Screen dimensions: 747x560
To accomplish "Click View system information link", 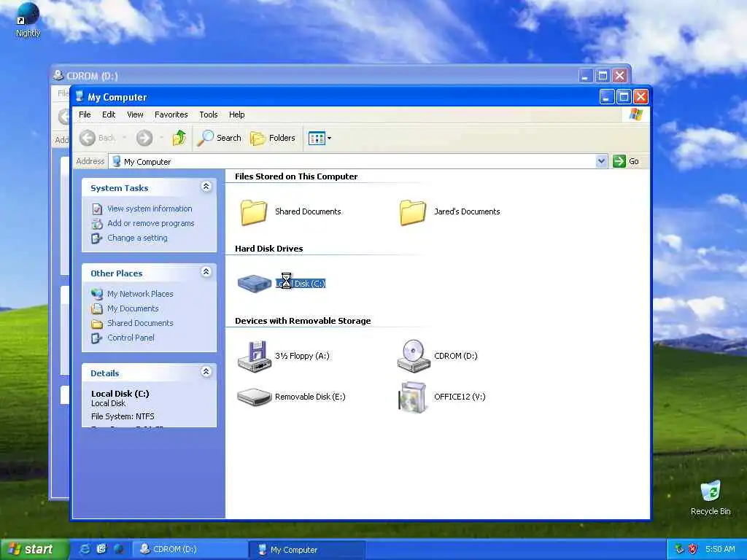I will tap(150, 209).
